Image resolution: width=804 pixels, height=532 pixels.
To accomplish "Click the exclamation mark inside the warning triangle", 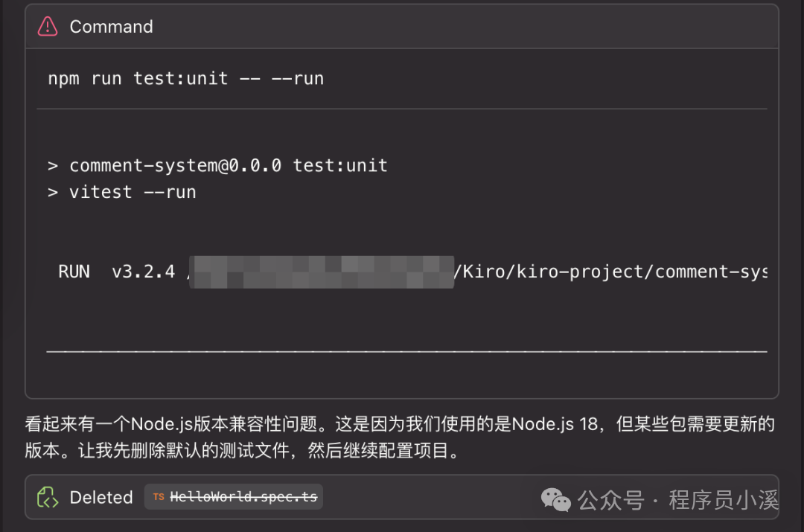I will (46, 28).
